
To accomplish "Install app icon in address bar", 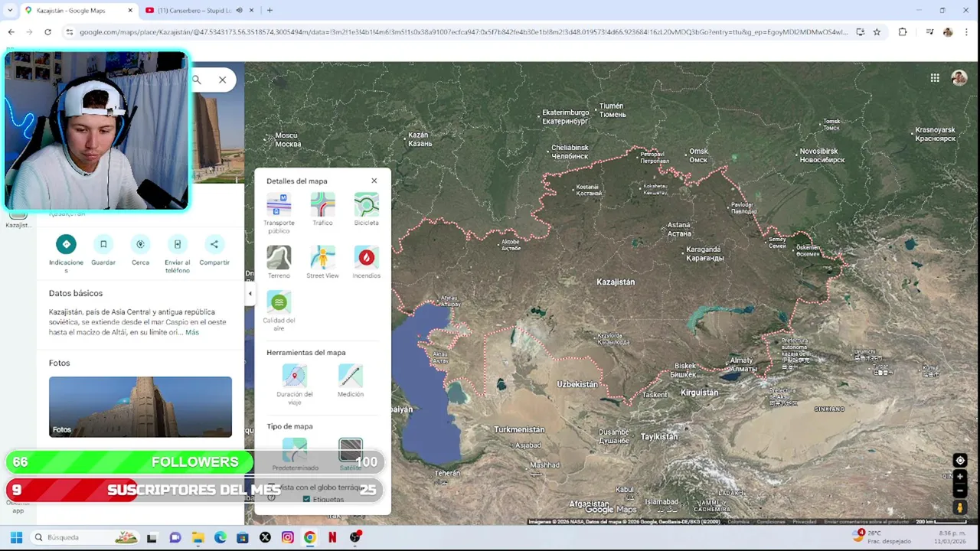I will pos(860,32).
